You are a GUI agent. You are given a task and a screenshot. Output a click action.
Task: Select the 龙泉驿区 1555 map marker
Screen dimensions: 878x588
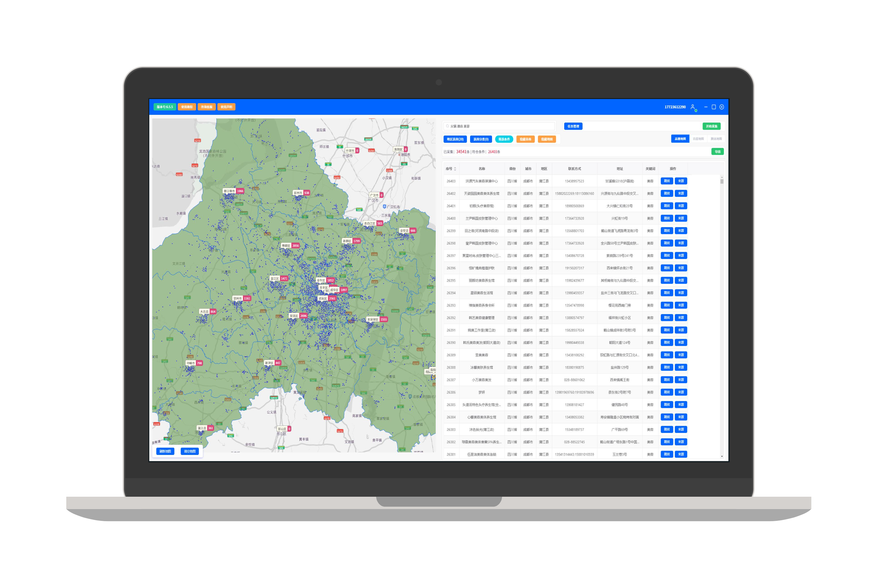[x=377, y=319]
